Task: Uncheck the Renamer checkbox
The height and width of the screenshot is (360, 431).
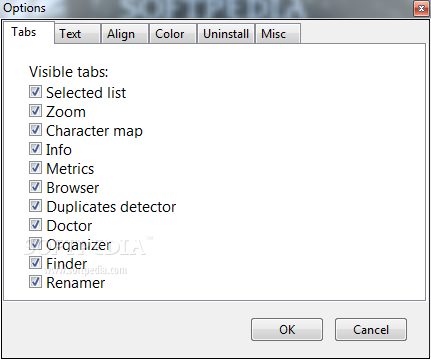Action: [35, 282]
